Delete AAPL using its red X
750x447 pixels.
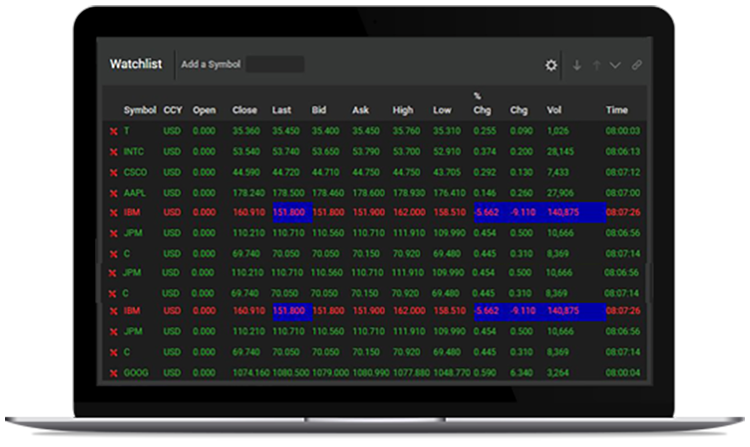[113, 192]
